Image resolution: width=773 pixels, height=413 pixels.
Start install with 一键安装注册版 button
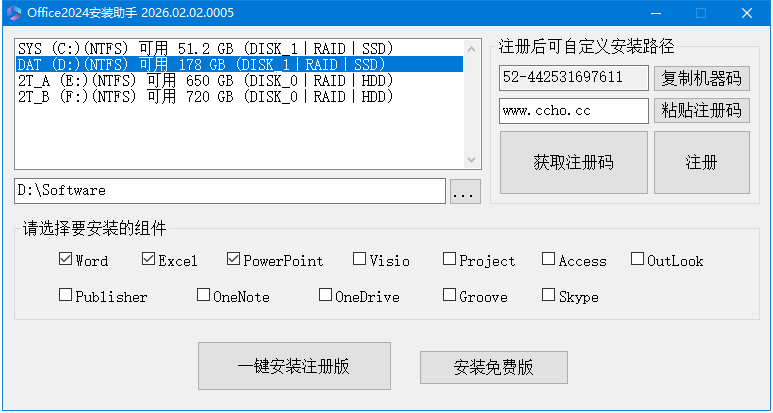[x=293, y=366]
